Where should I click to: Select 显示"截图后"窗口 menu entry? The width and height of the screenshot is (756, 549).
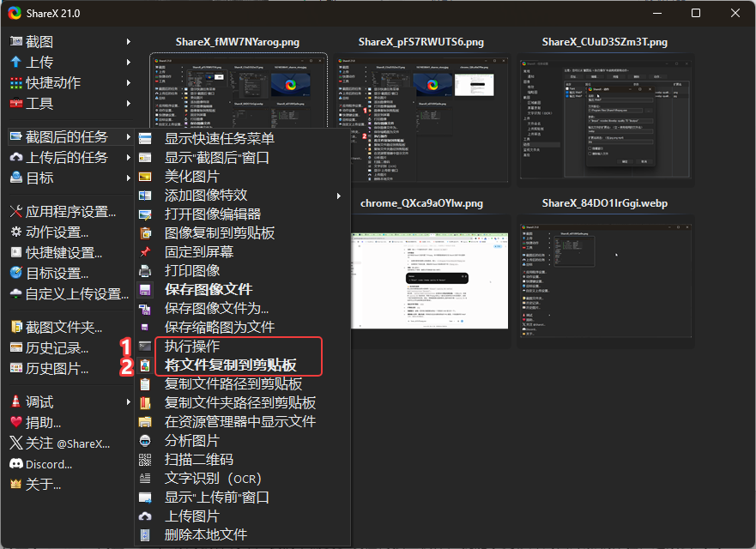[x=243, y=157]
